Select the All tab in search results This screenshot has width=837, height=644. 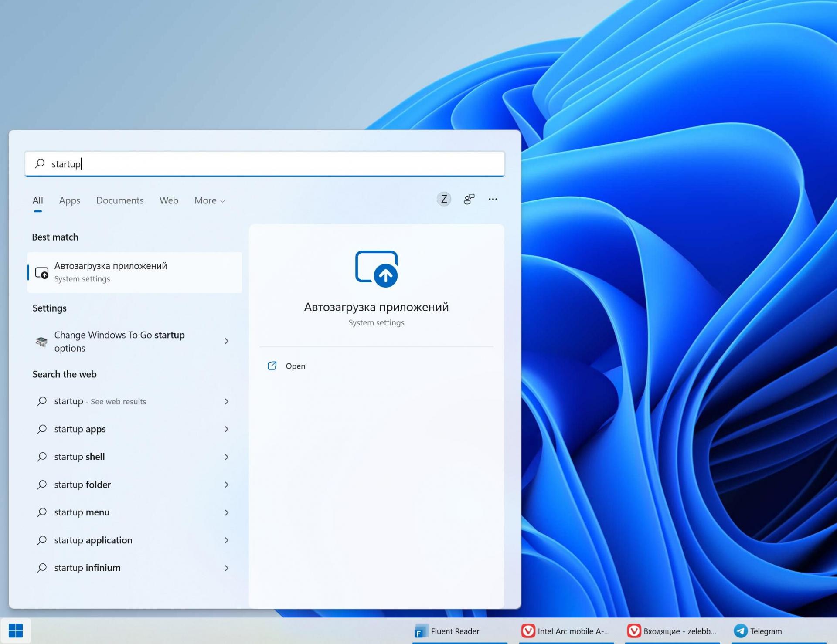tap(37, 200)
